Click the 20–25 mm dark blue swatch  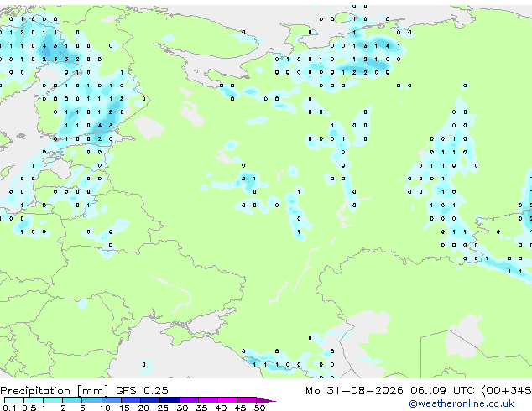(149, 400)
